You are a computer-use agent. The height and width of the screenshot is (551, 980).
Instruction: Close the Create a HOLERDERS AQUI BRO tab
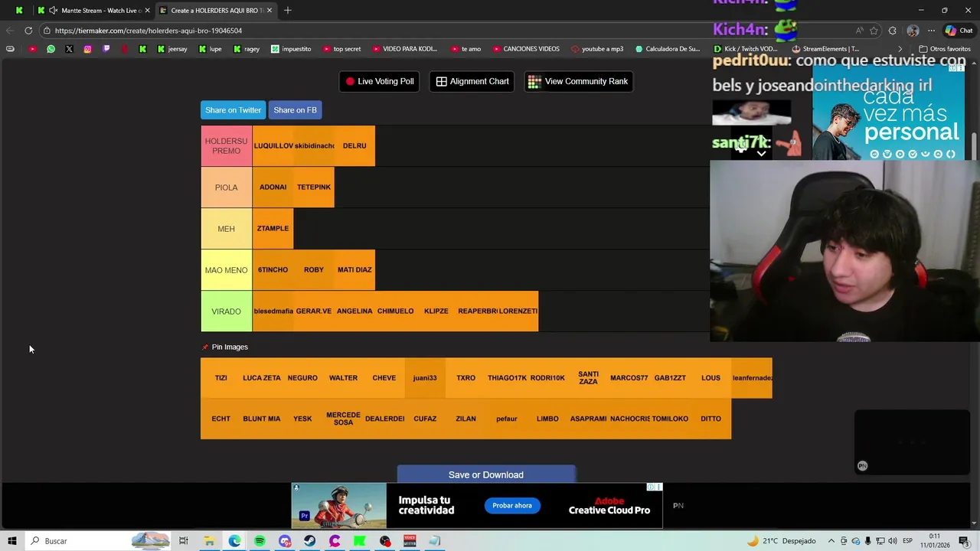(x=269, y=10)
